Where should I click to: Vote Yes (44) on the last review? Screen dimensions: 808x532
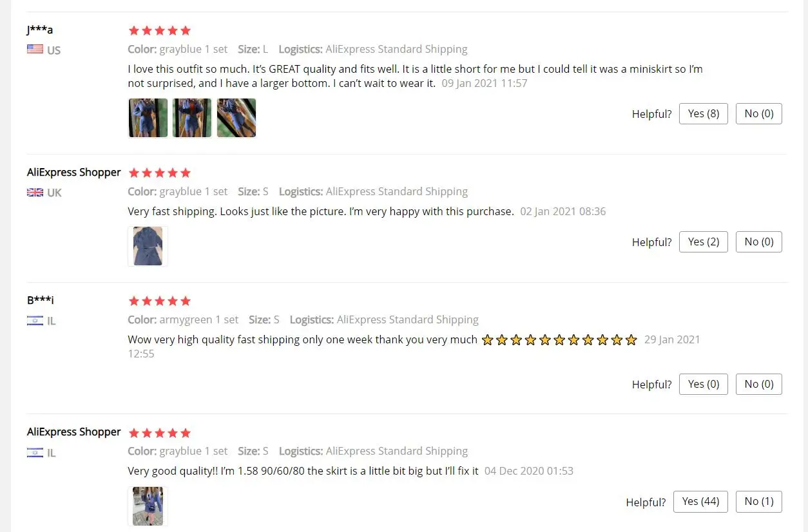coord(701,501)
